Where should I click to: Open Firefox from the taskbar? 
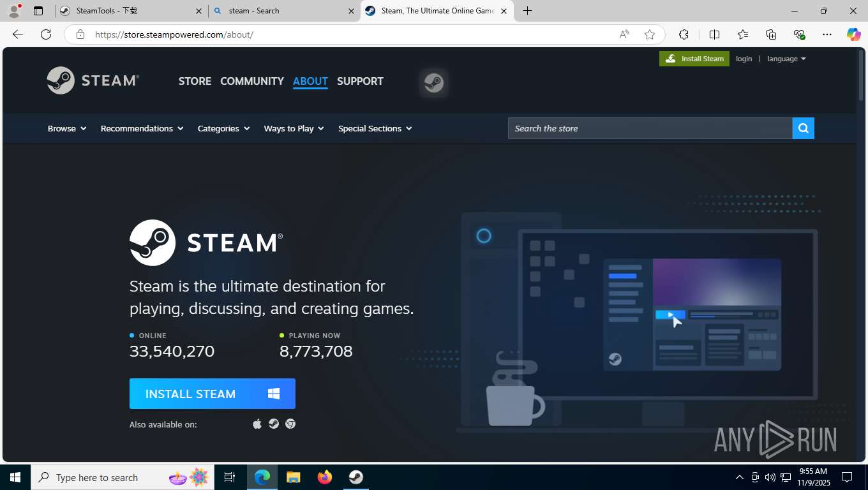(325, 477)
